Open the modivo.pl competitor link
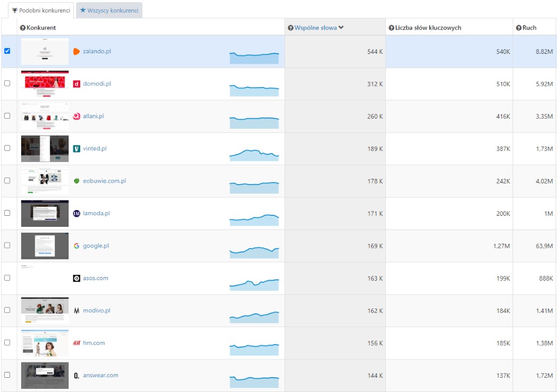This screenshot has height=392, width=557. [x=96, y=311]
